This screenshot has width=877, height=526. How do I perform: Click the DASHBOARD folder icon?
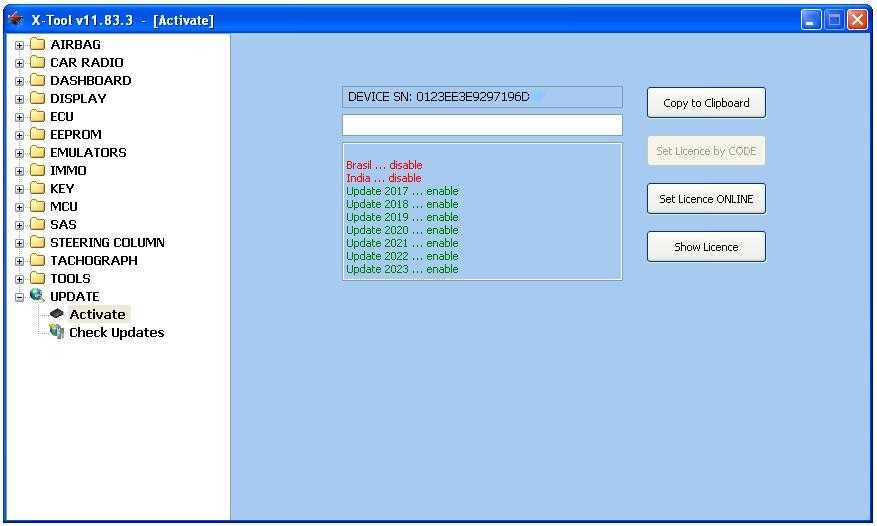[x=37, y=80]
